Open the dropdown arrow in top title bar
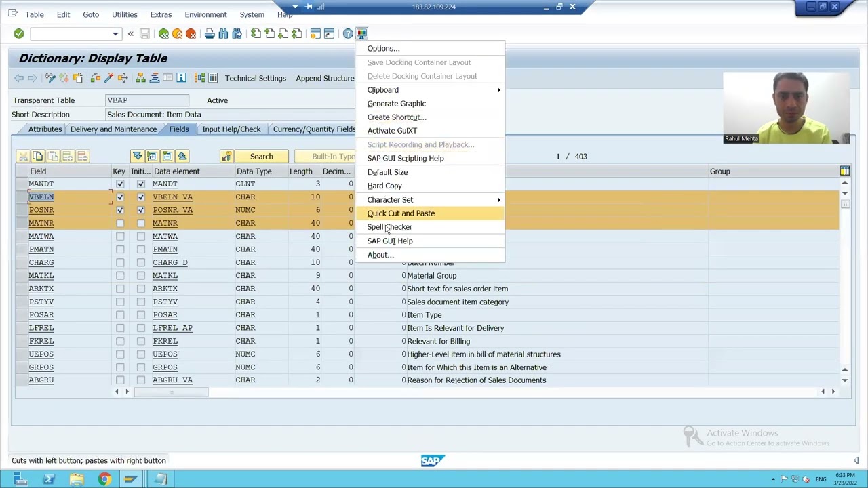The height and width of the screenshot is (488, 868). (295, 7)
